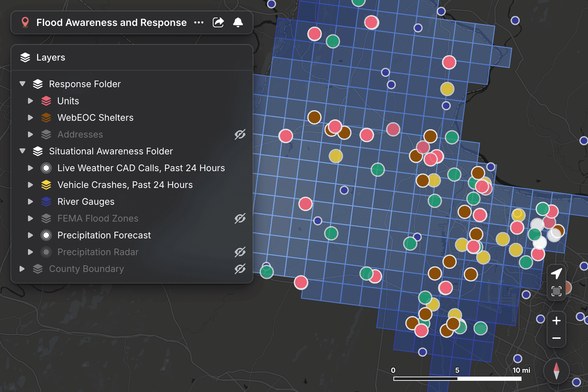
Task: Zoom out with the minus button
Action: pyautogui.click(x=556, y=338)
